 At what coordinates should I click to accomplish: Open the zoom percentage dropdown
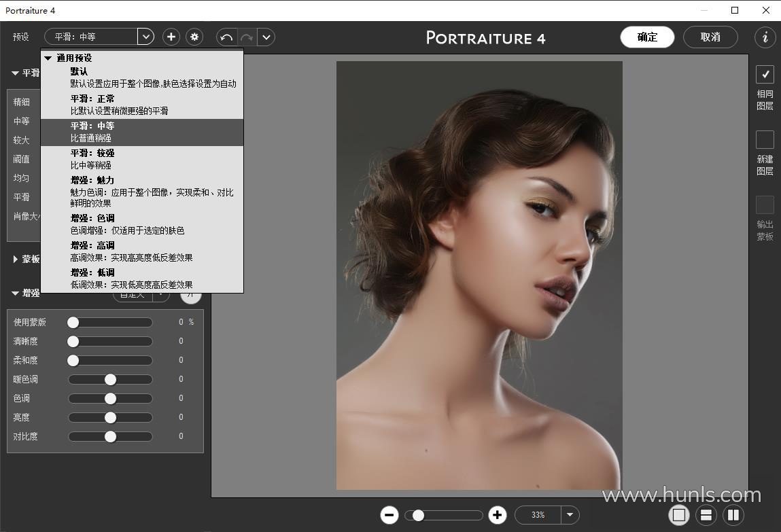[570, 515]
